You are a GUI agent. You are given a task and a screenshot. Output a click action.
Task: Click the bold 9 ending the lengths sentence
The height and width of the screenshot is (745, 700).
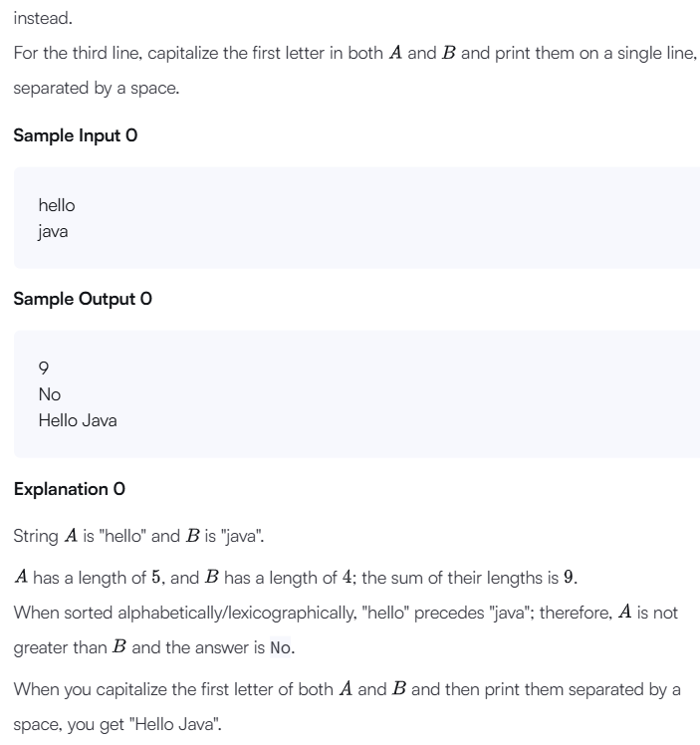click(569, 578)
